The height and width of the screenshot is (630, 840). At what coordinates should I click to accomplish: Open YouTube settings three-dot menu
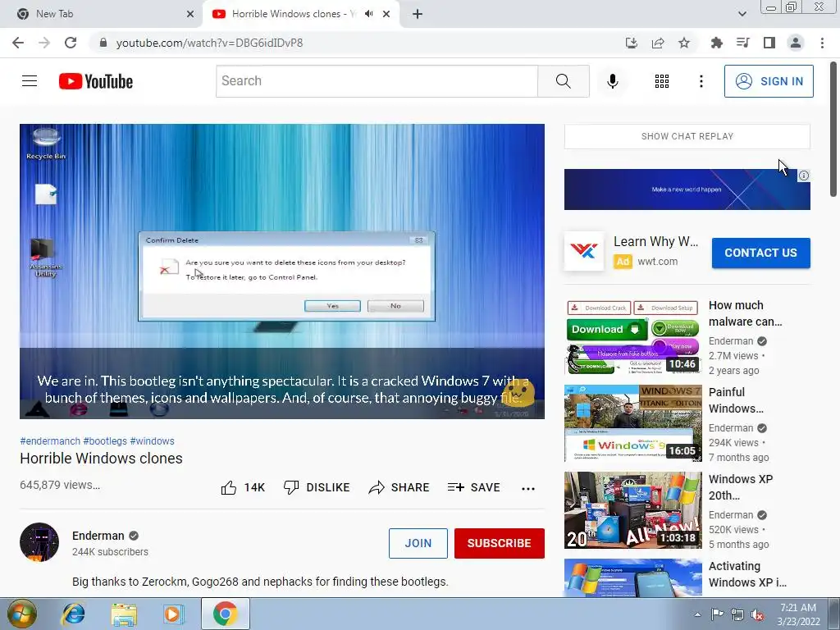click(701, 81)
